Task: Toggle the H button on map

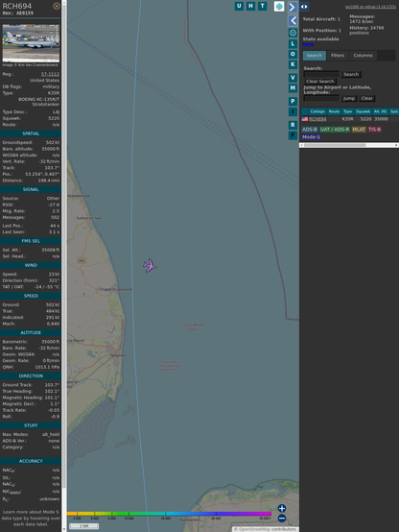Action: (x=250, y=6)
